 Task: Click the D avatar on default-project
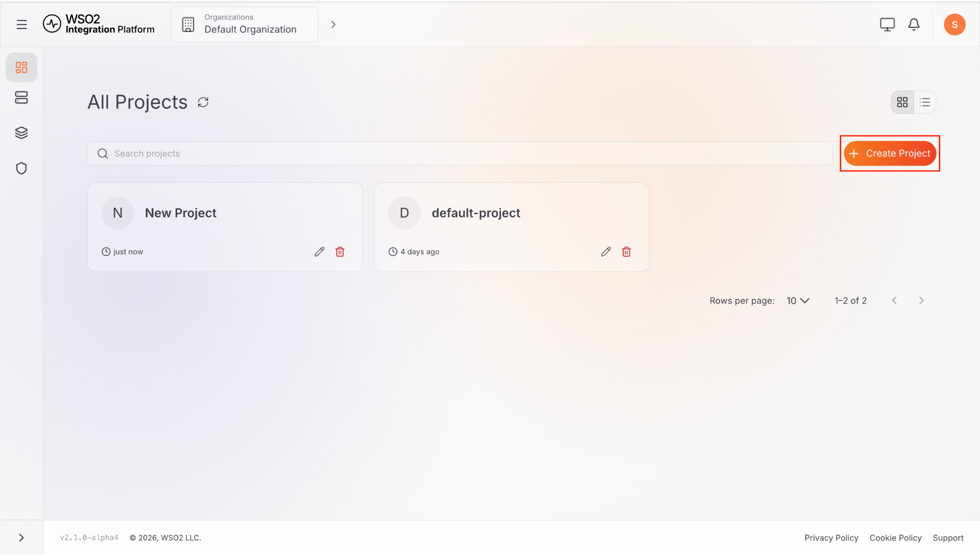click(404, 213)
